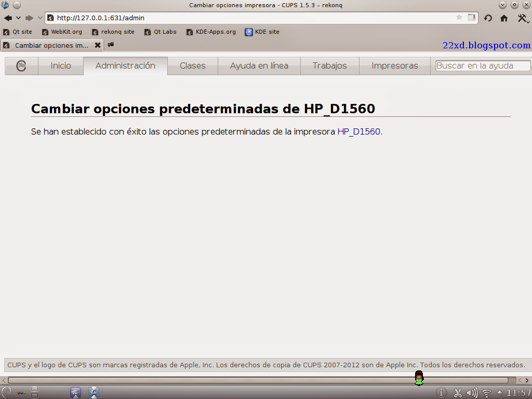Bookmark page with star icon
The width and height of the screenshot is (532, 399).
[459, 17]
